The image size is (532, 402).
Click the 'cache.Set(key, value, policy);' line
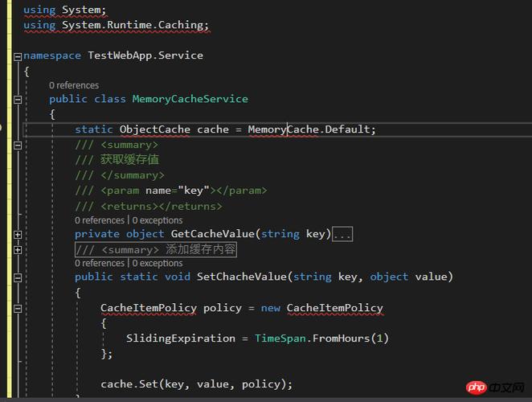(196, 384)
